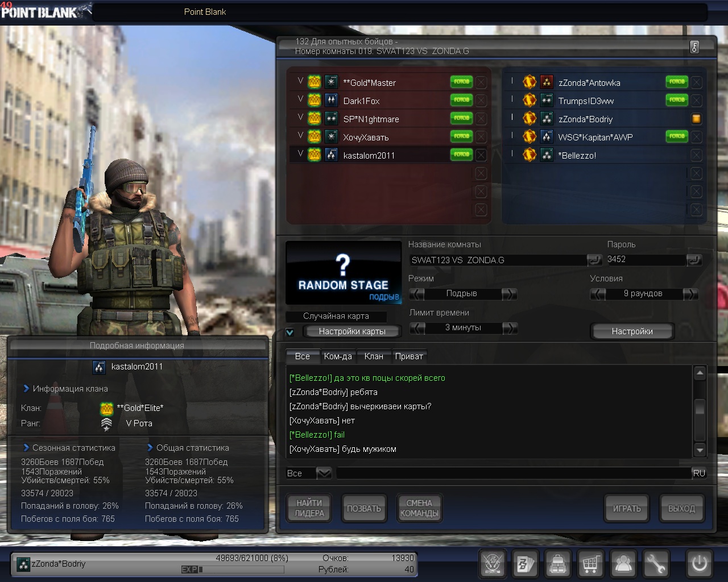Kick **Gold*Master with the X button

tap(481, 82)
